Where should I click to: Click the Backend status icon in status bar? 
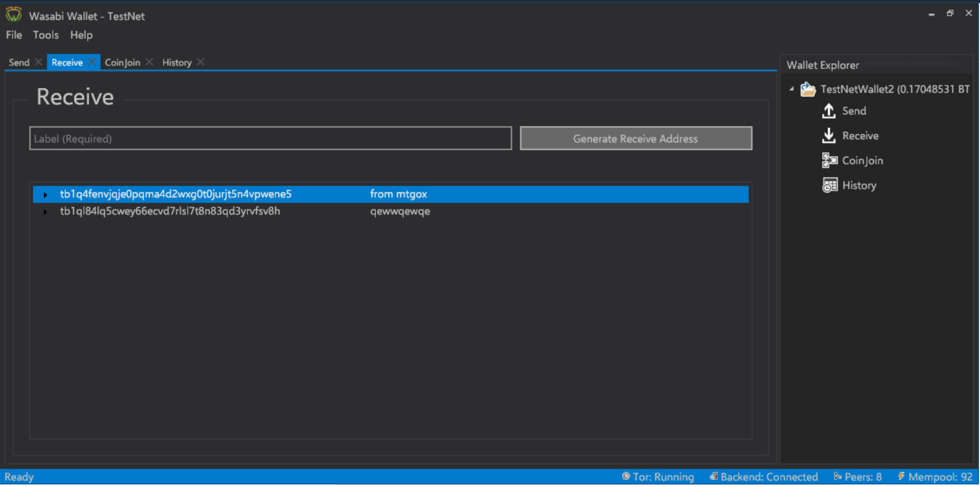(713, 476)
